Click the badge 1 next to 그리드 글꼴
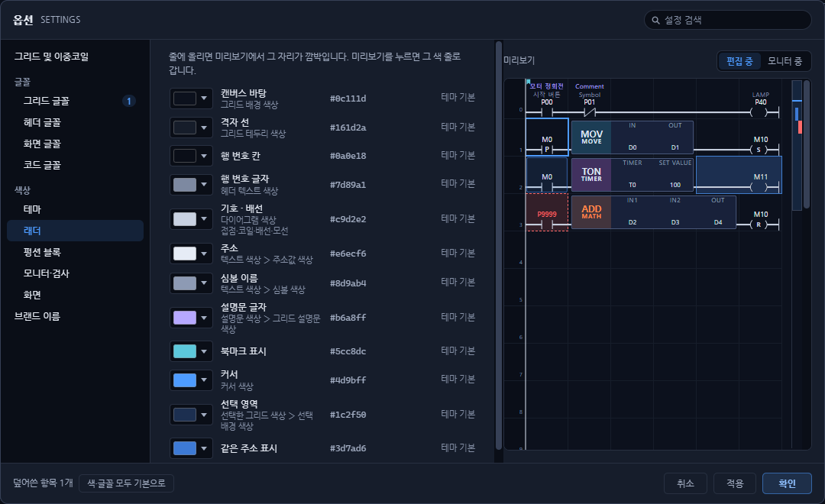 click(129, 101)
